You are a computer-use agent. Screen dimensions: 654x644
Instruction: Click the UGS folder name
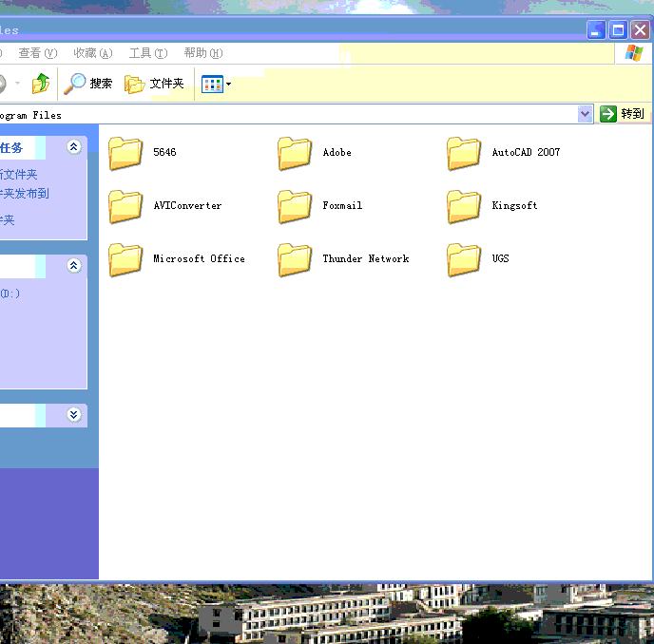click(x=500, y=258)
